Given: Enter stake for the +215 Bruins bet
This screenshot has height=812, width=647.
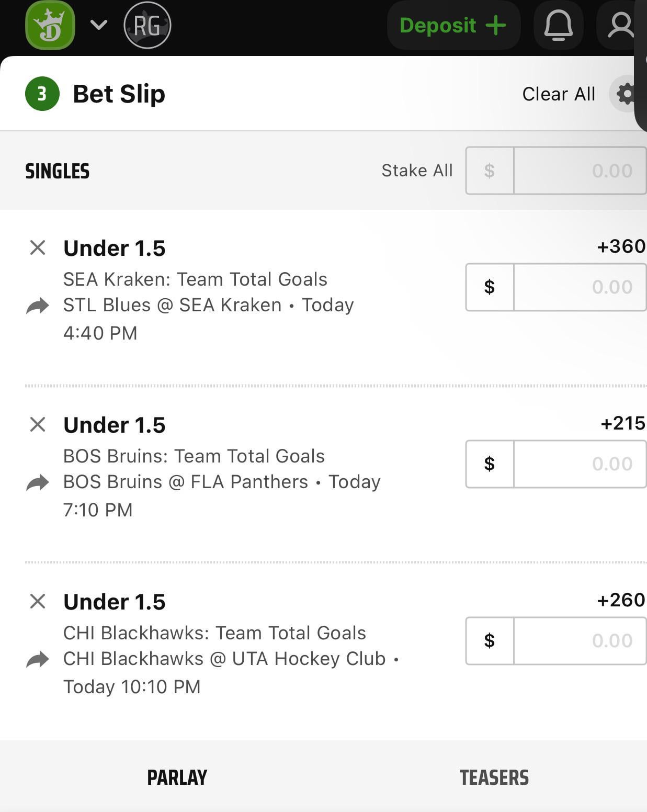Looking at the screenshot, I should (579, 464).
